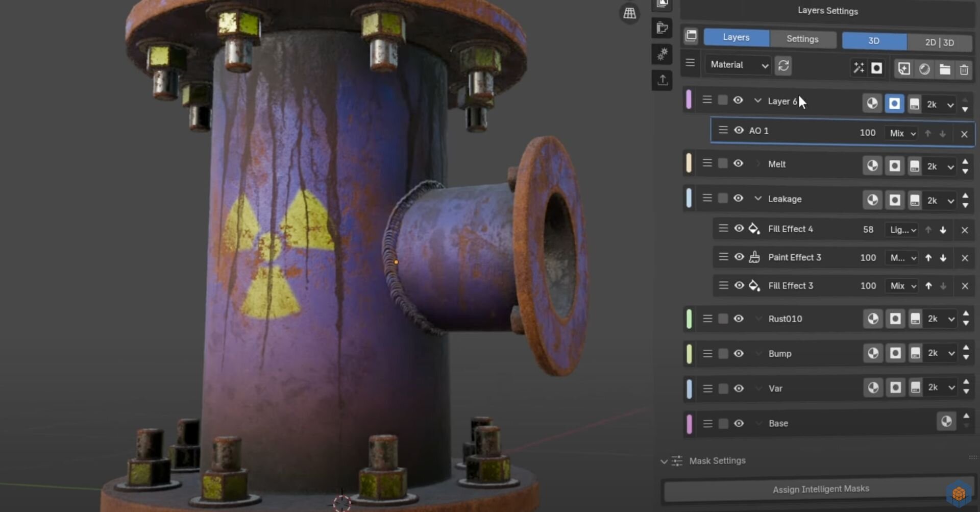
Task: Click Layer 6 material sphere icon
Action: tap(872, 103)
